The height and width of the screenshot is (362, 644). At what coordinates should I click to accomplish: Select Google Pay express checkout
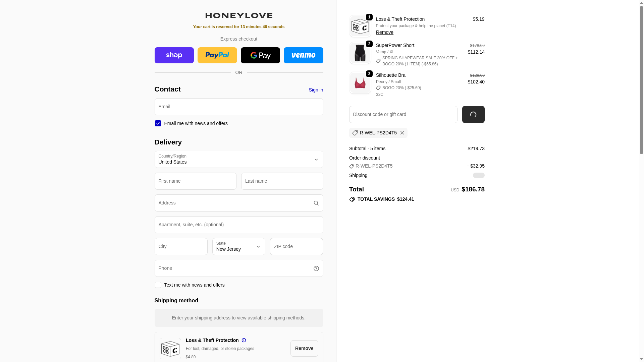pos(260,55)
